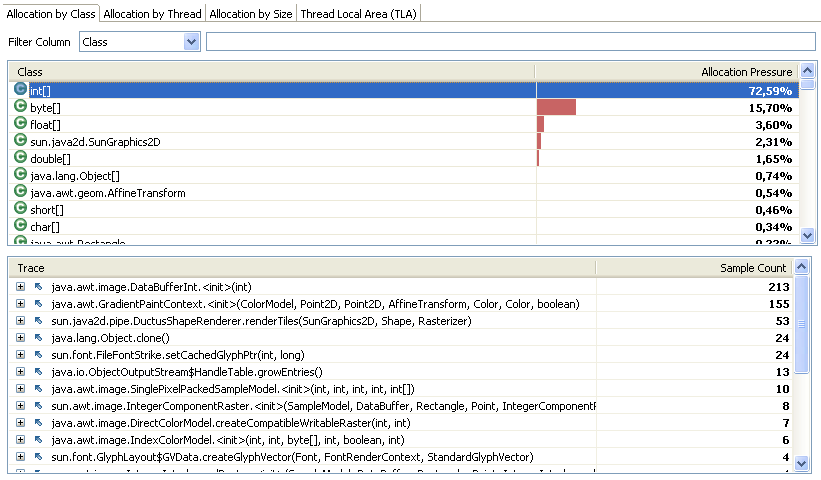Select the byte[] class row text
This screenshot has width=821, height=480.
click(x=46, y=108)
